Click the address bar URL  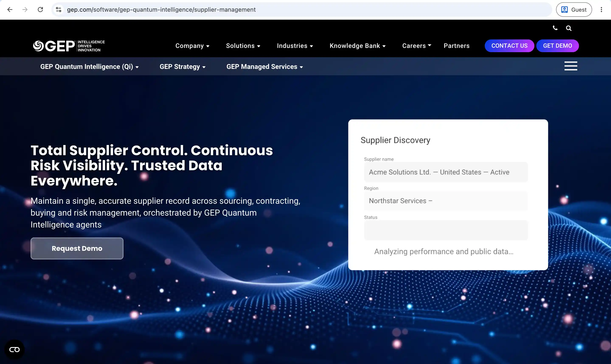coord(161,10)
